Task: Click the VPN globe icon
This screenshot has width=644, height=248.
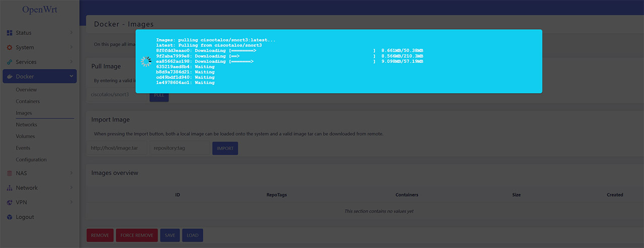Action: [x=10, y=202]
